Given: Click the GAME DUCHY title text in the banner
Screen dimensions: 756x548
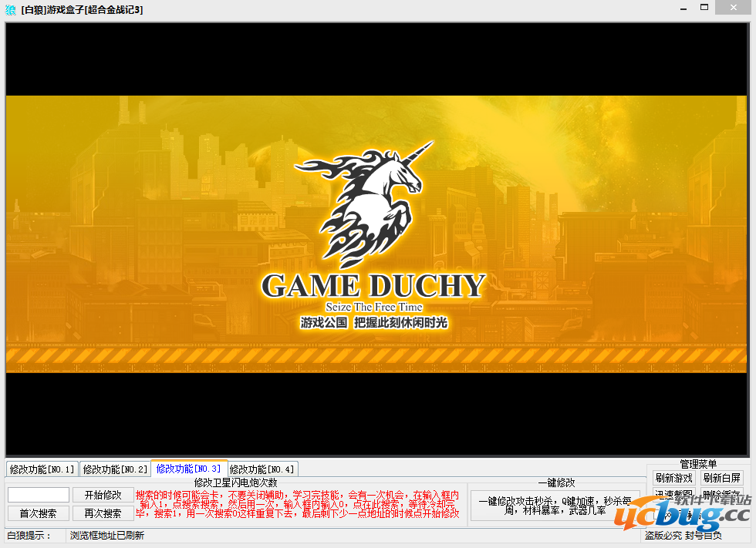Looking at the screenshot, I should [373, 286].
